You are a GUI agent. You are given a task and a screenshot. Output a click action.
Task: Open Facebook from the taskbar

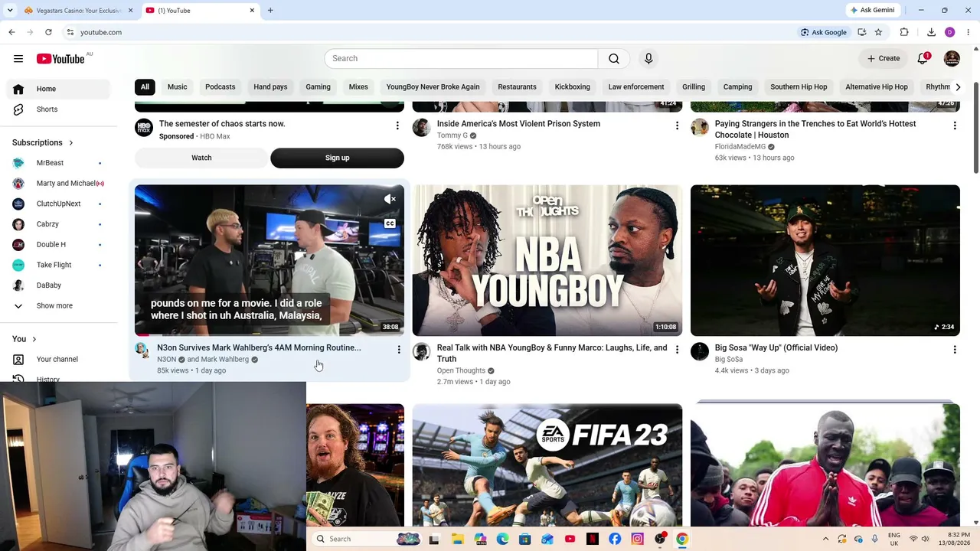click(615, 539)
